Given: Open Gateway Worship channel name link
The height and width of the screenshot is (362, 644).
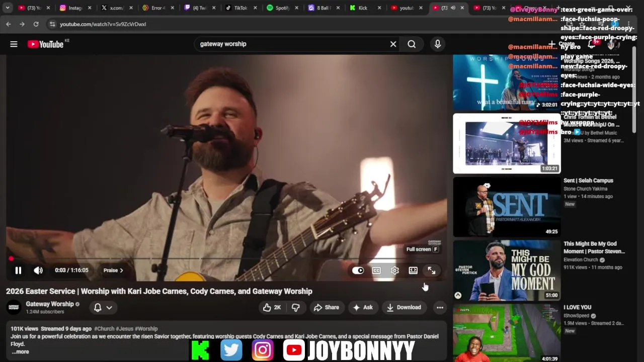Looking at the screenshot, I should 50,304.
